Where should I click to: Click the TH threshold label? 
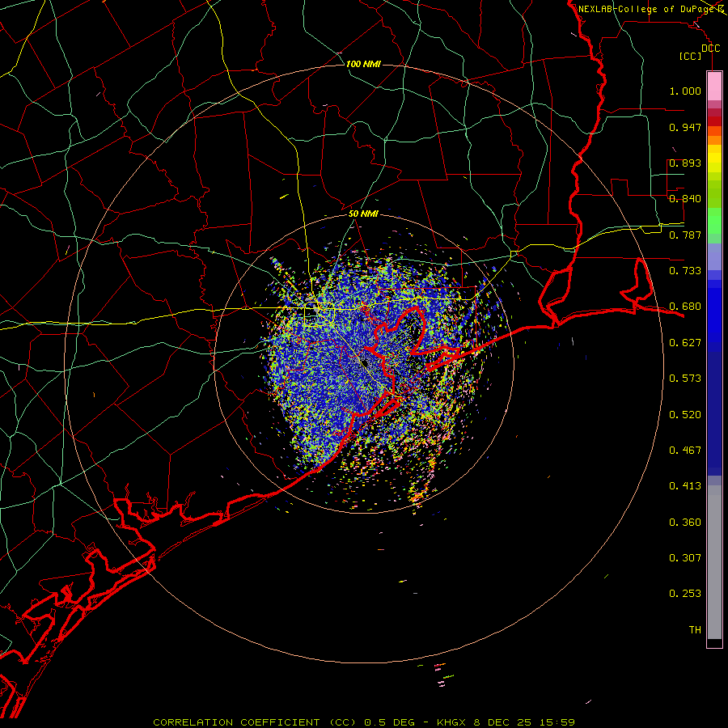point(695,630)
